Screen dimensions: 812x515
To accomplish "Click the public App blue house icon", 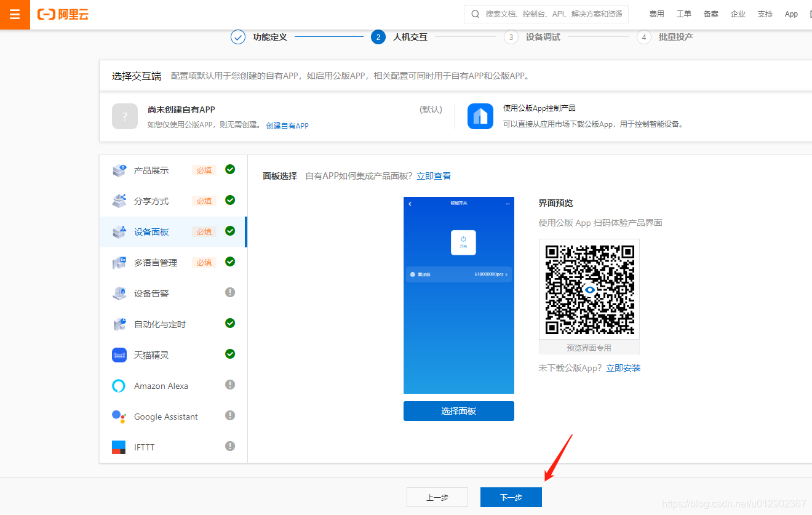I will click(x=480, y=116).
